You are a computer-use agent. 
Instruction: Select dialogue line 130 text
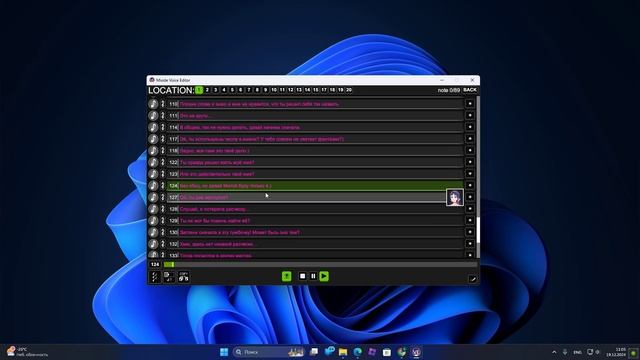coord(240,232)
